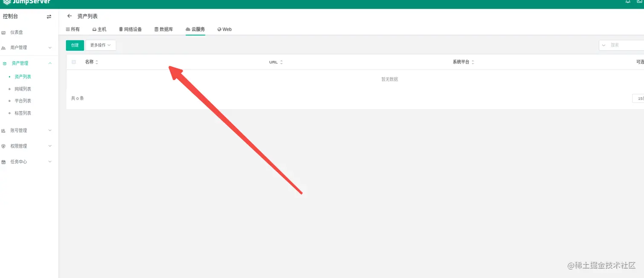Click the 资产管理 layers icon
Screen dimensions: 644x278
pos(5,64)
